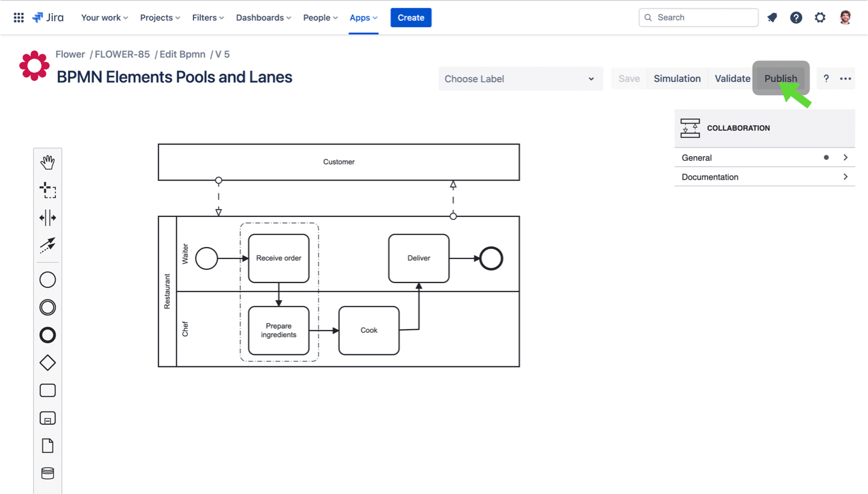Select the Space tool
Image resolution: width=868 pixels, height=494 pixels.
point(48,217)
